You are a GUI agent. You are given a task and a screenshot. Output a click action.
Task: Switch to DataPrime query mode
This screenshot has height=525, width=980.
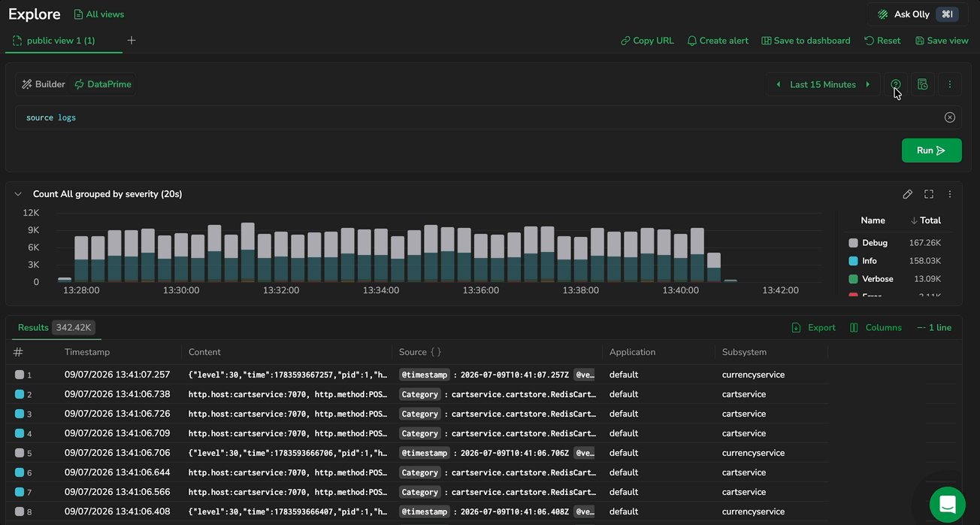pos(103,84)
